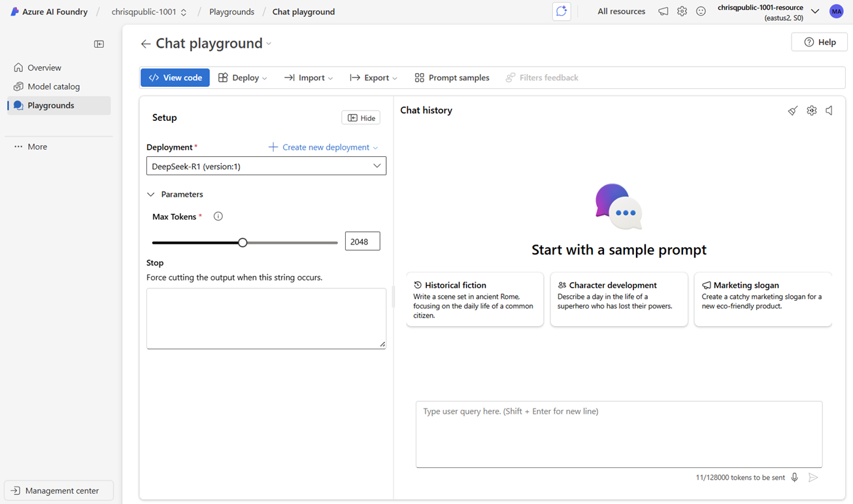Viewport: 853px width, 504px height.
Task: Open the chrisqpublic-1001 project switcher
Action: point(149,12)
